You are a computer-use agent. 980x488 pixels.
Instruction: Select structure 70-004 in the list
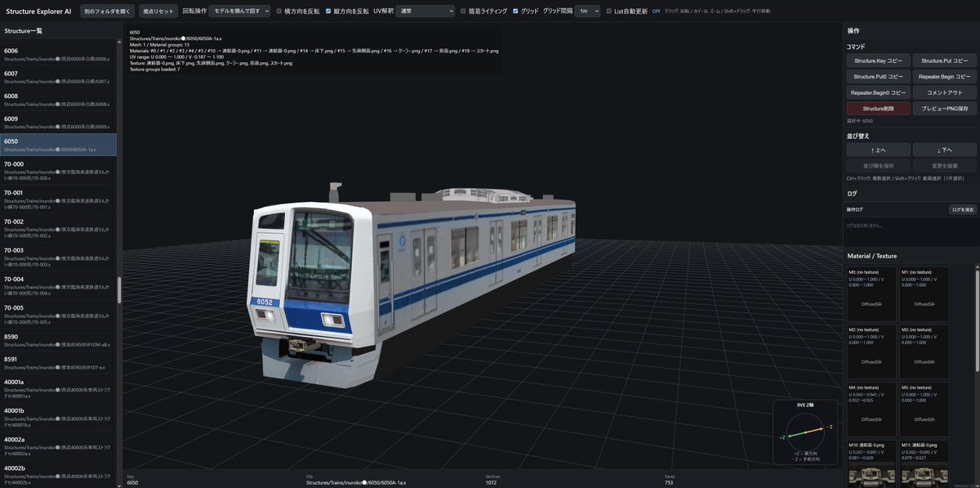[x=59, y=286]
